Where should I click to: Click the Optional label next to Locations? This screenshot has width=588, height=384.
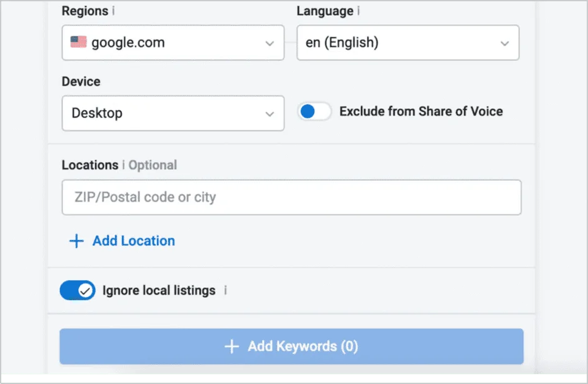click(153, 165)
